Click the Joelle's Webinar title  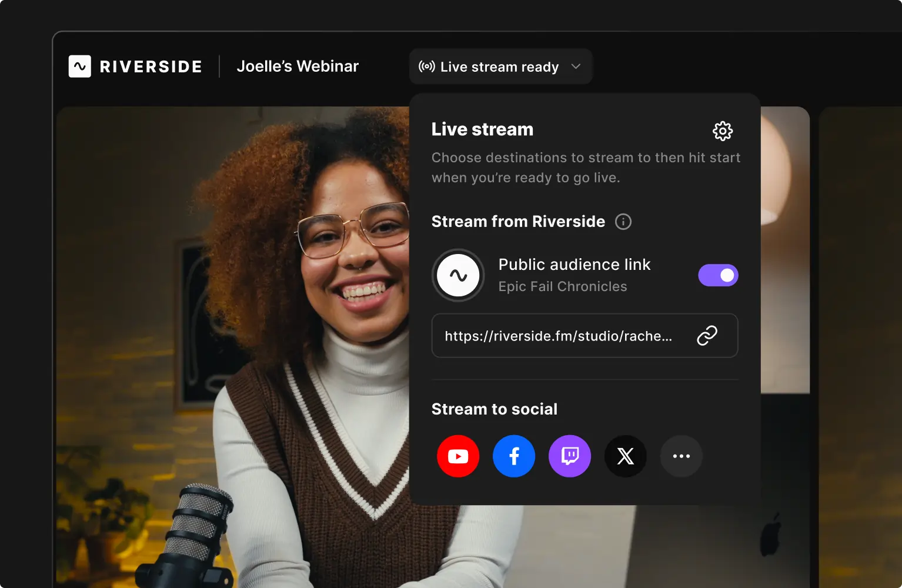pyautogui.click(x=298, y=66)
